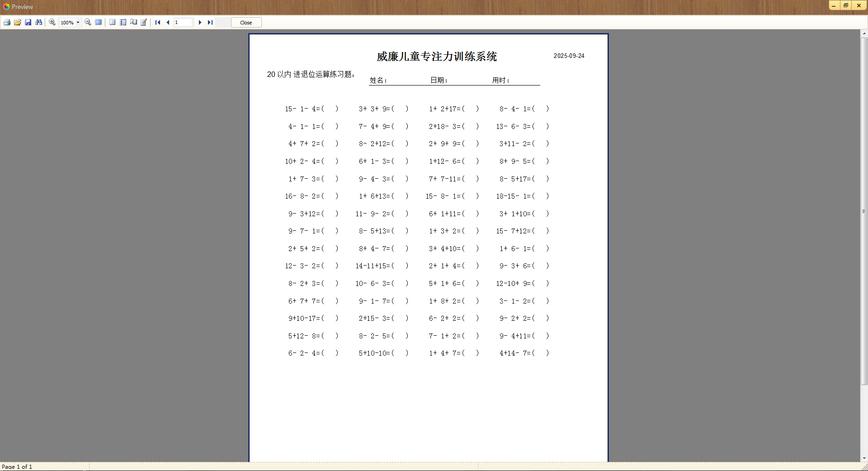
Task: Print the math worksheet
Action: (x=7, y=22)
